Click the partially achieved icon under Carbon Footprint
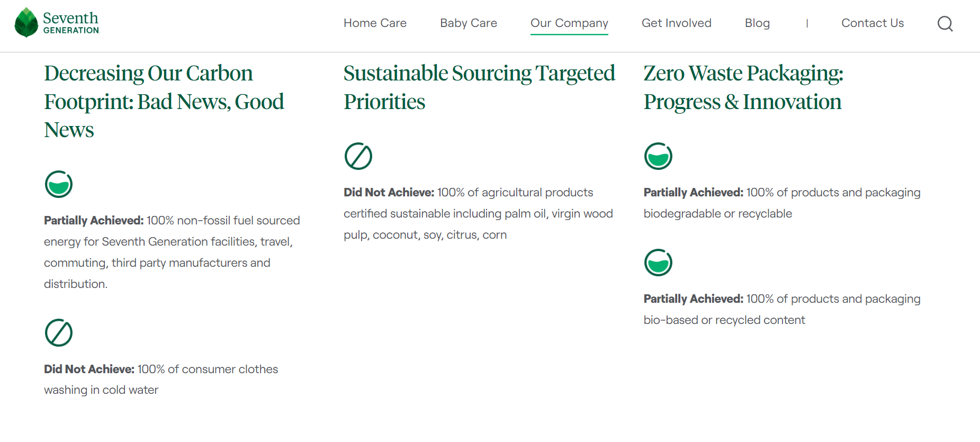Viewport: 980px width, 442px height. (59, 184)
